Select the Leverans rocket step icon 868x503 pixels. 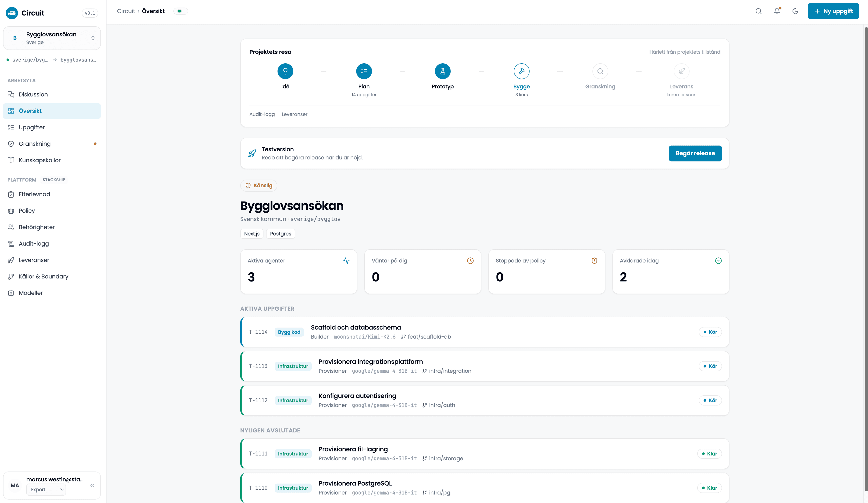(x=681, y=71)
